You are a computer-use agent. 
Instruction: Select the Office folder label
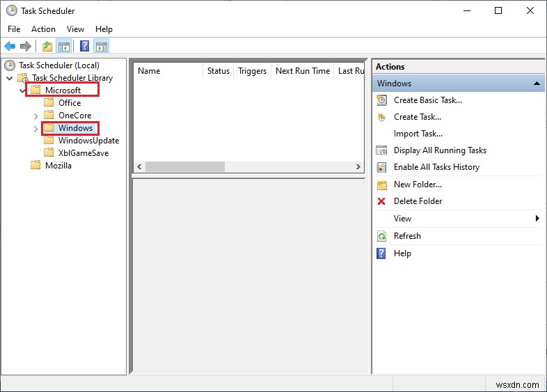tap(70, 103)
